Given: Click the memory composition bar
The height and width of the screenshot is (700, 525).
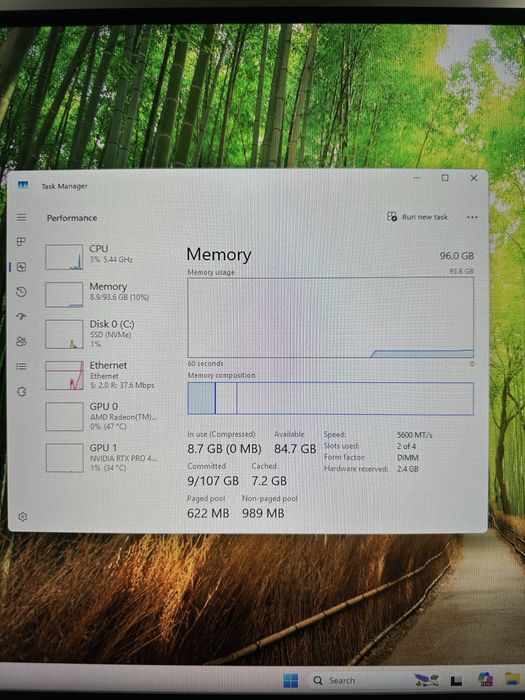Looking at the screenshot, I should (x=330, y=398).
